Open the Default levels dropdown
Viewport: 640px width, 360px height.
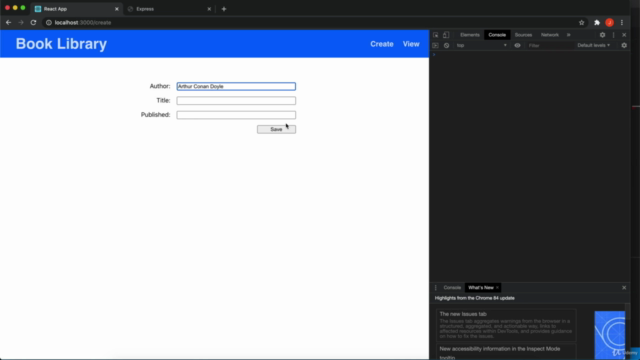click(x=593, y=45)
